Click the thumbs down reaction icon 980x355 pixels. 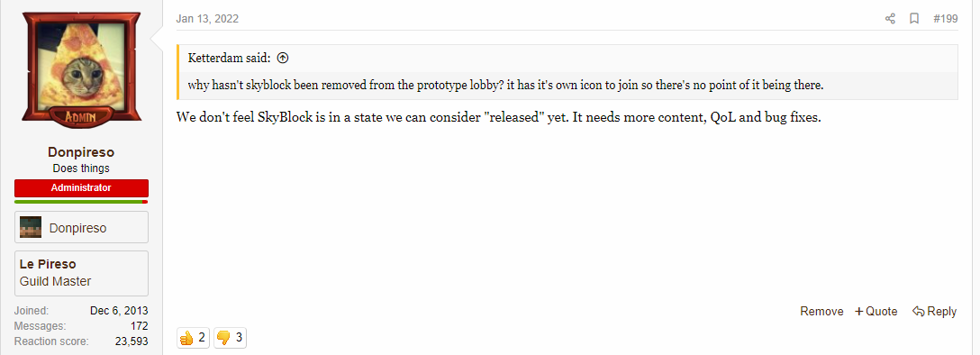pyautogui.click(x=223, y=338)
